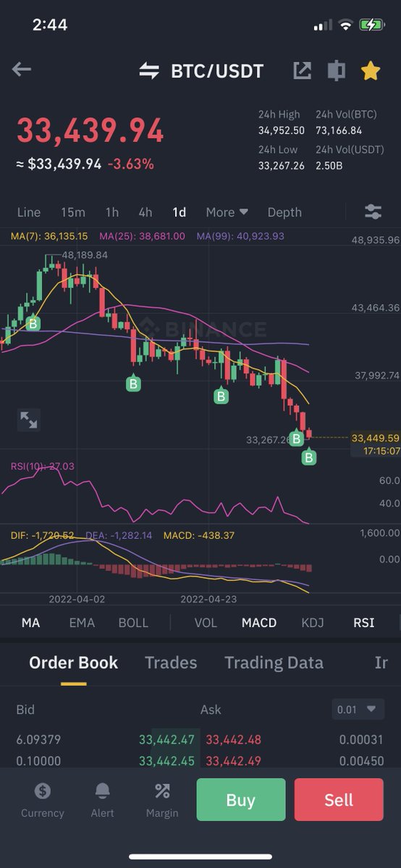
Task: Open the Alert bell icon
Action: 103,801
